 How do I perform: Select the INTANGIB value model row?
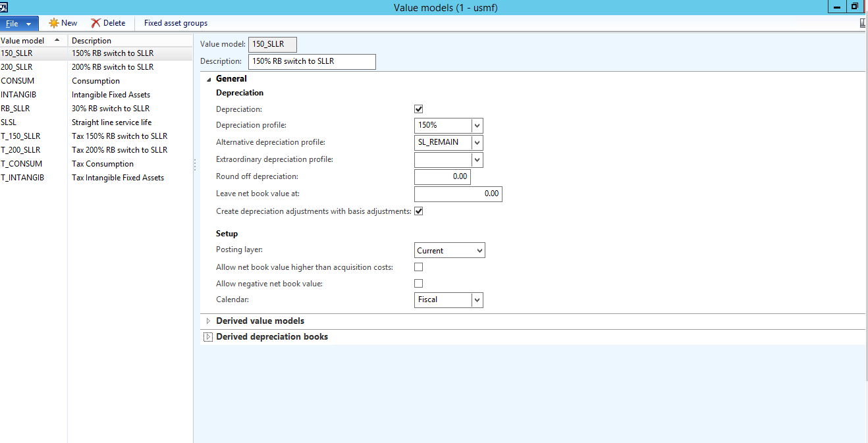(96, 95)
